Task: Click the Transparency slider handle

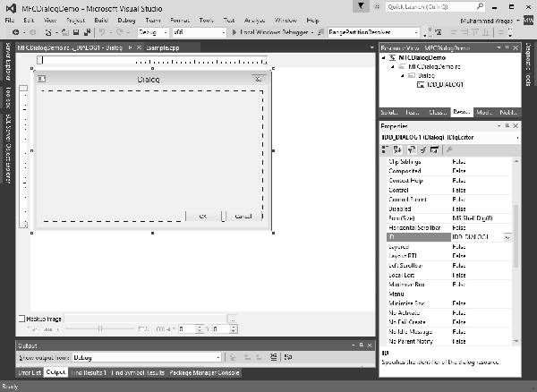Action: pos(100,328)
